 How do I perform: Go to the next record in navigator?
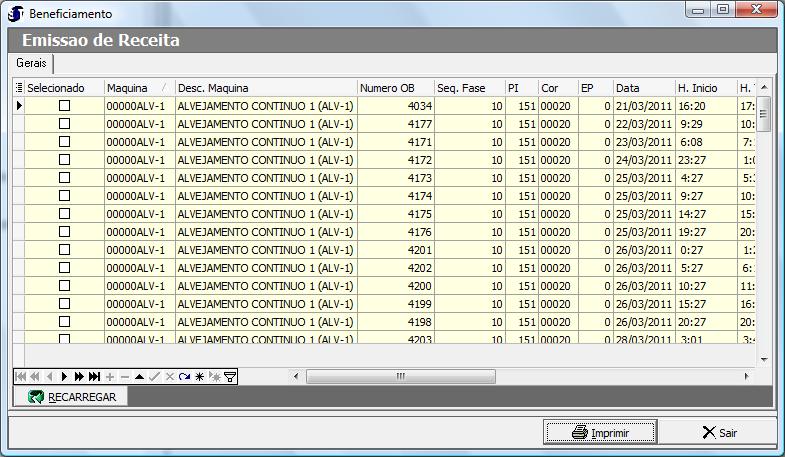[x=65, y=377]
